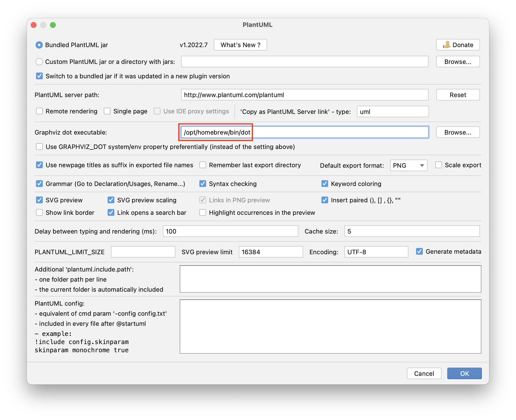Screen dimensions: 516x420
Task: Click the PlantUML config text area
Action: (330, 326)
